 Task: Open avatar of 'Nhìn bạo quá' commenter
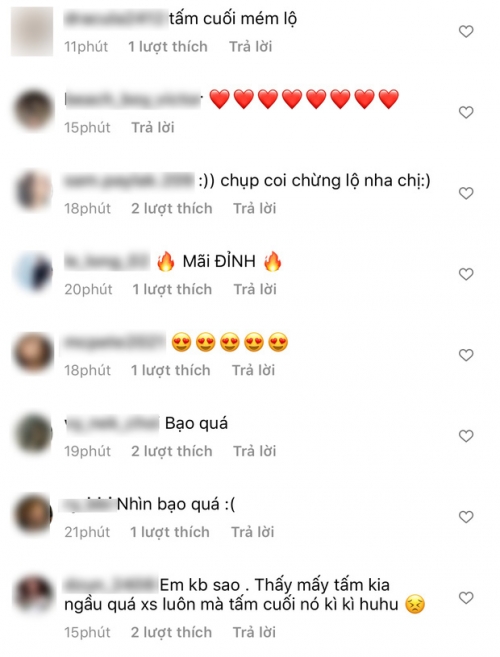[x=33, y=515]
